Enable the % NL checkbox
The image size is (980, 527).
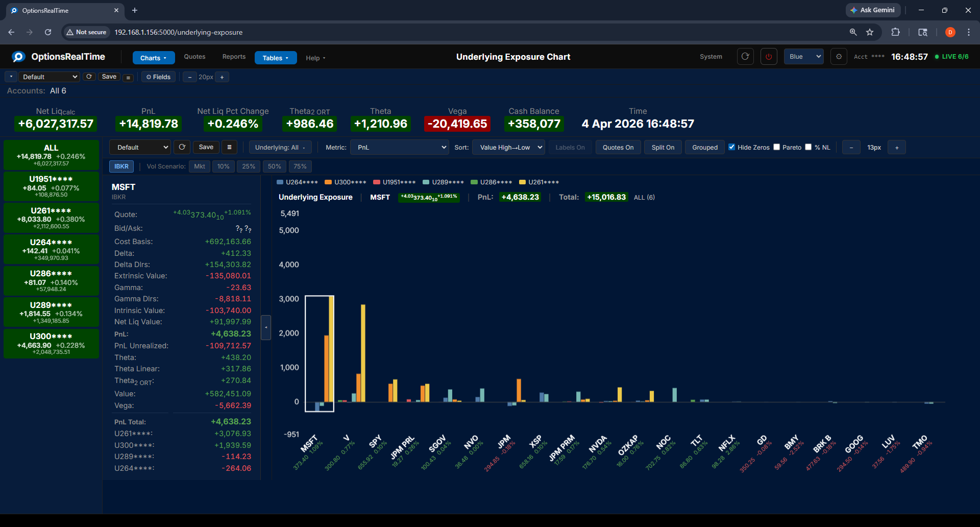click(808, 147)
